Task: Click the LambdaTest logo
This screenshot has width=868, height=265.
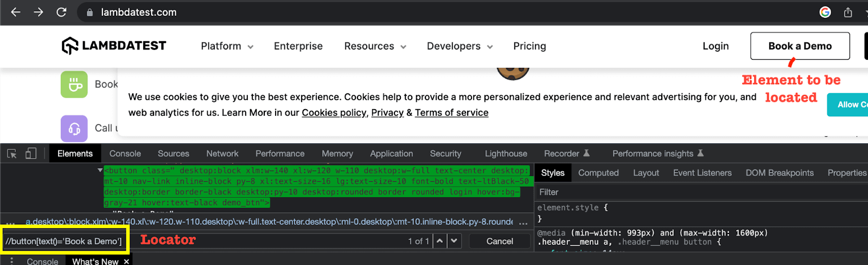Action: tap(114, 46)
